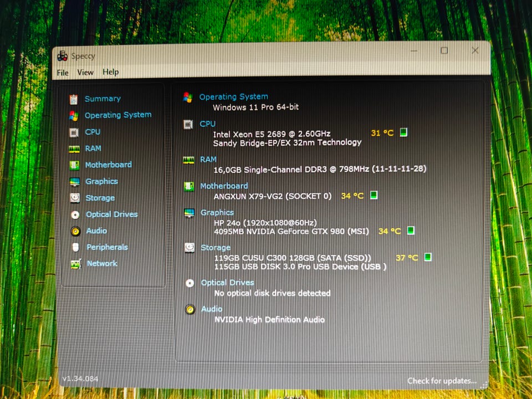
Task: Click Check for updates link
Action: (x=442, y=381)
